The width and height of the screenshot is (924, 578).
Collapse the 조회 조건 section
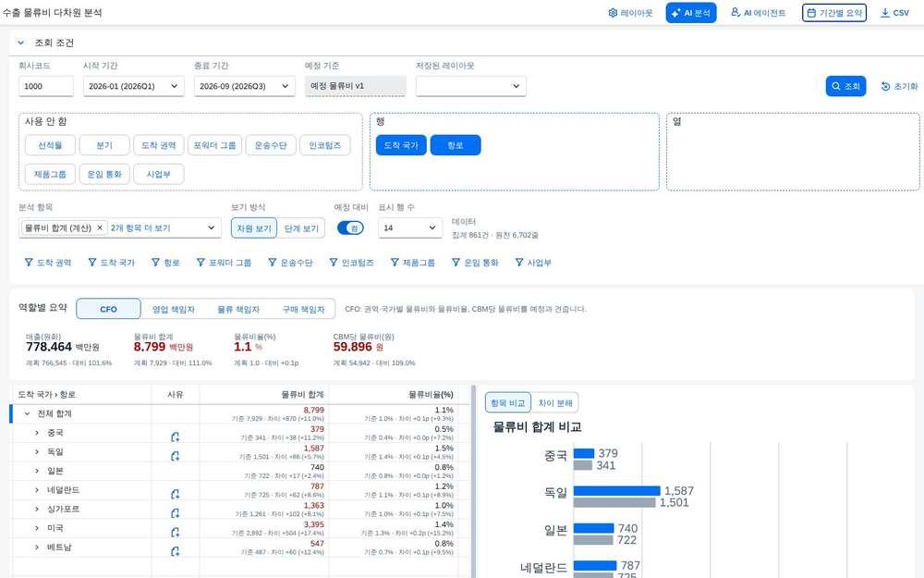(x=20, y=43)
